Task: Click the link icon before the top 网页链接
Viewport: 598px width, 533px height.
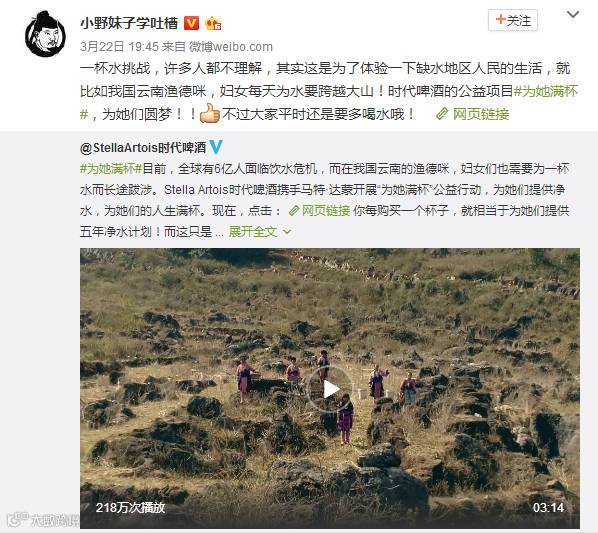Action: (x=442, y=114)
